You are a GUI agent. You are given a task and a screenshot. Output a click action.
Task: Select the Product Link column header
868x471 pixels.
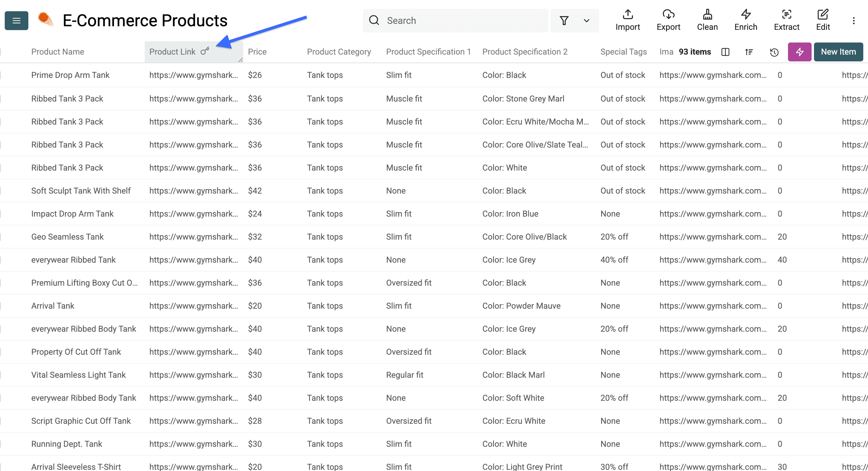coord(172,52)
